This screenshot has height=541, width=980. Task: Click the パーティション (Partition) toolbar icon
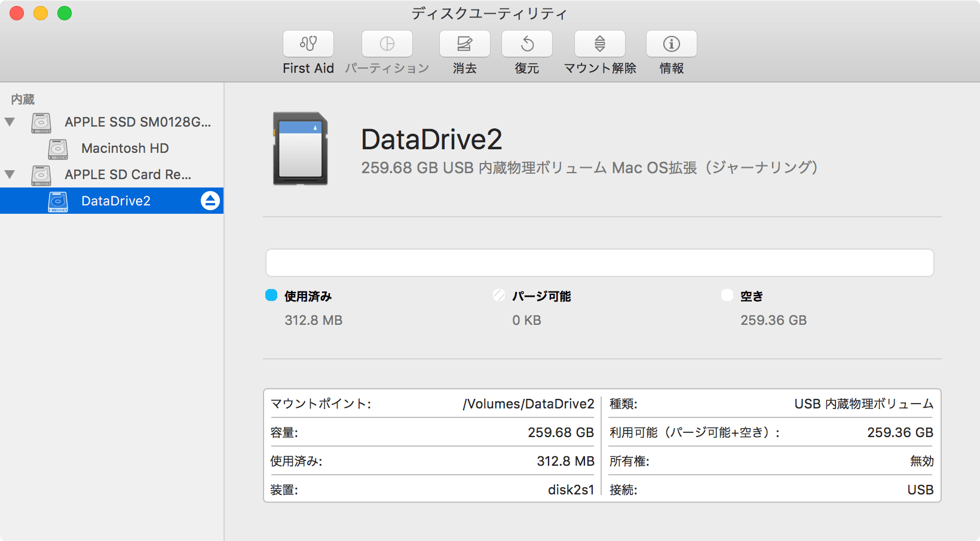387,44
